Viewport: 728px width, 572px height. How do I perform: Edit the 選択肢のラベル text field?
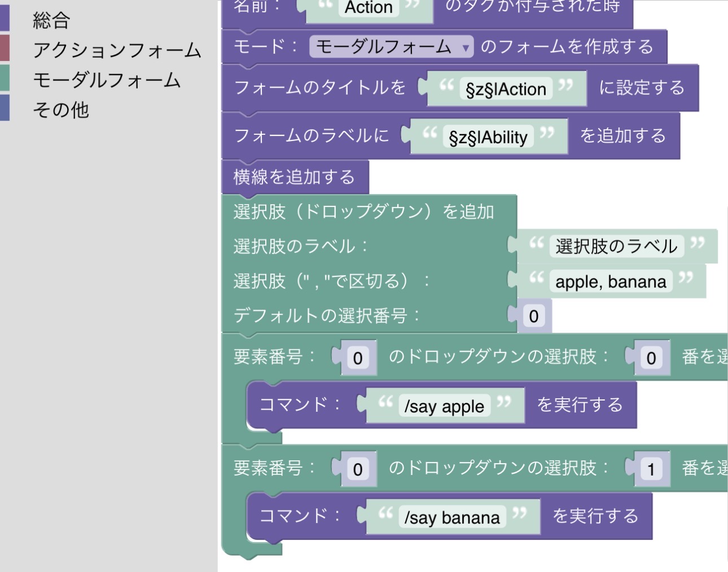[616, 247]
